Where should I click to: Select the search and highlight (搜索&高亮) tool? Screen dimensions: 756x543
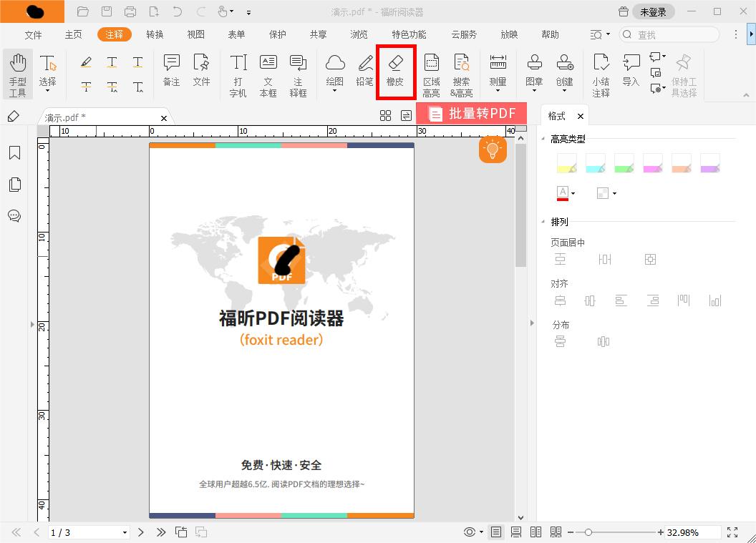[461, 72]
